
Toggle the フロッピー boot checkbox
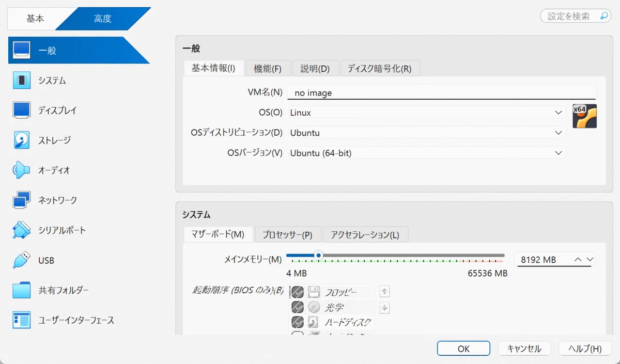pos(297,292)
